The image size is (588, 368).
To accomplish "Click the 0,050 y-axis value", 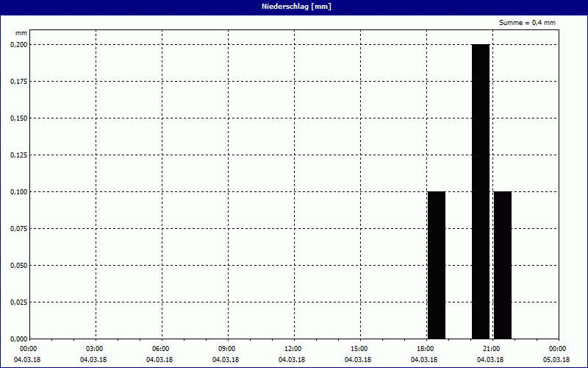I will 19,266.
